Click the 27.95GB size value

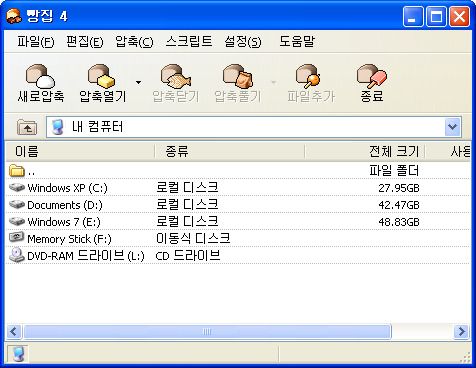click(x=399, y=188)
